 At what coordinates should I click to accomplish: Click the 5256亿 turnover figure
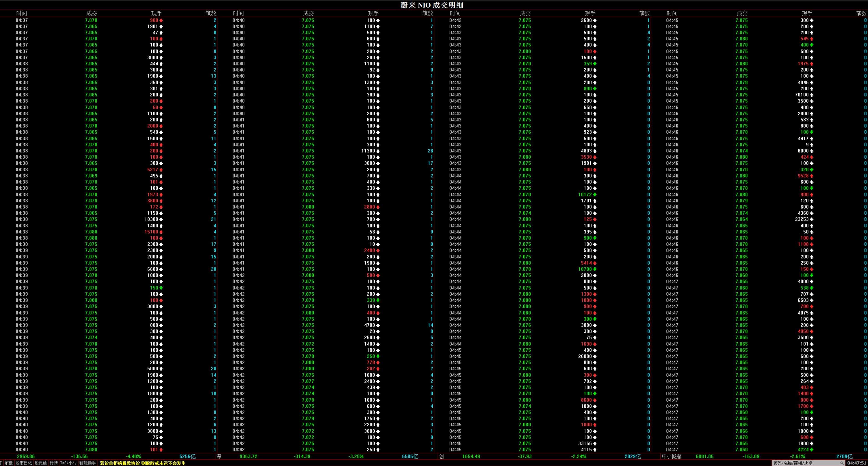click(x=187, y=457)
